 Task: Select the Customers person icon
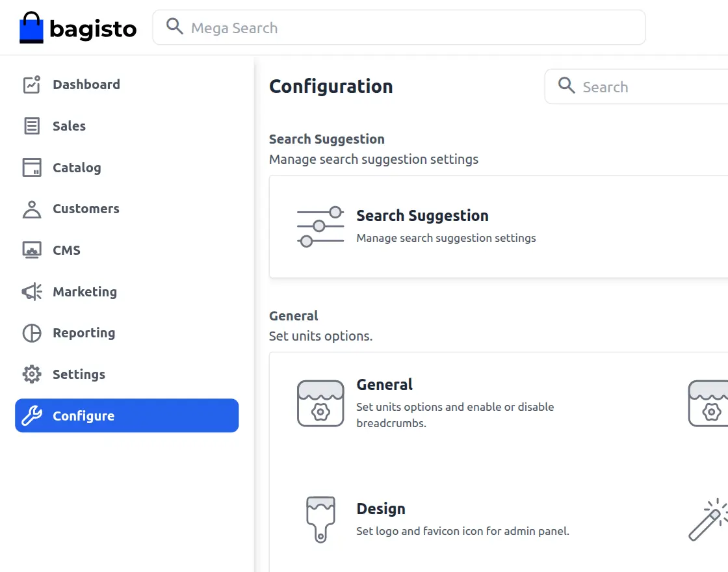pos(31,209)
